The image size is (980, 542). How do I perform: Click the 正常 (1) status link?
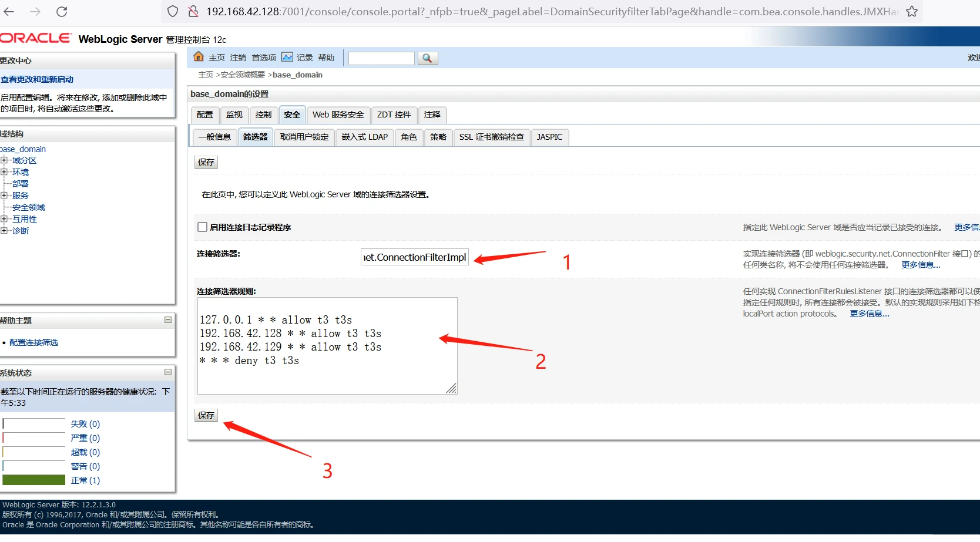(85, 480)
